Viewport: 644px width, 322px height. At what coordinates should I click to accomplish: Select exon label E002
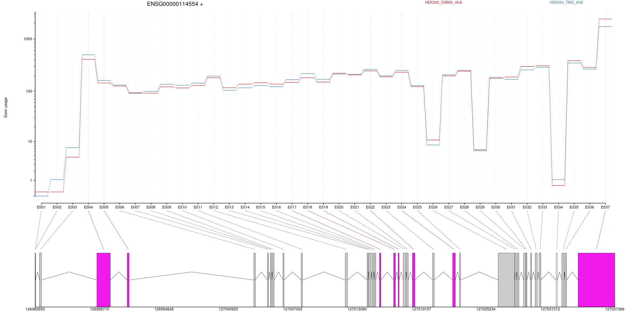[57, 207]
